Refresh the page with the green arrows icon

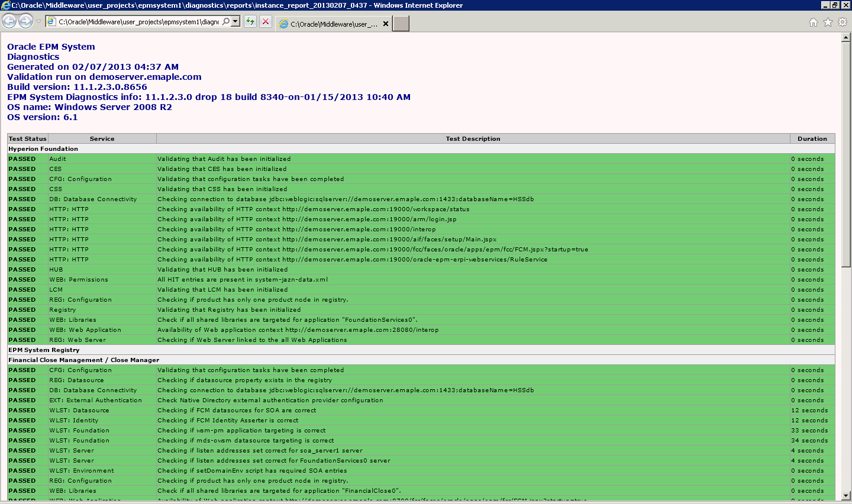coord(250,22)
